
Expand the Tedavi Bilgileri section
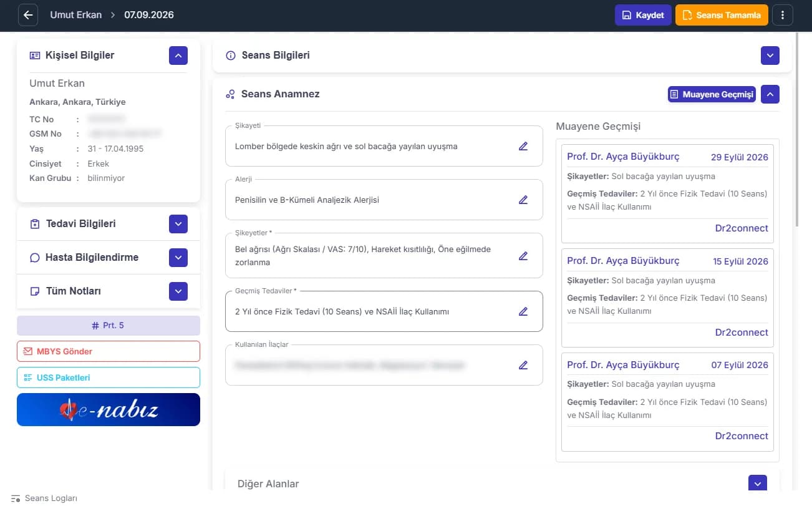tap(178, 224)
